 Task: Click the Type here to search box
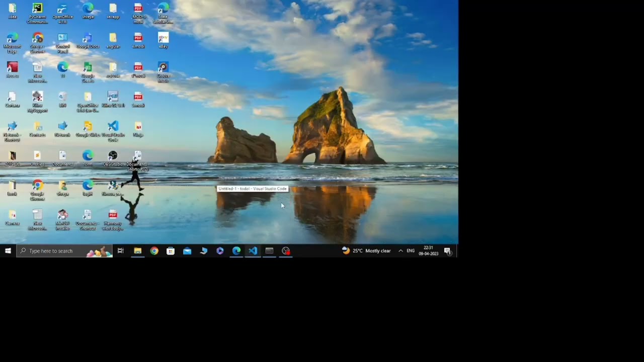tap(64, 251)
